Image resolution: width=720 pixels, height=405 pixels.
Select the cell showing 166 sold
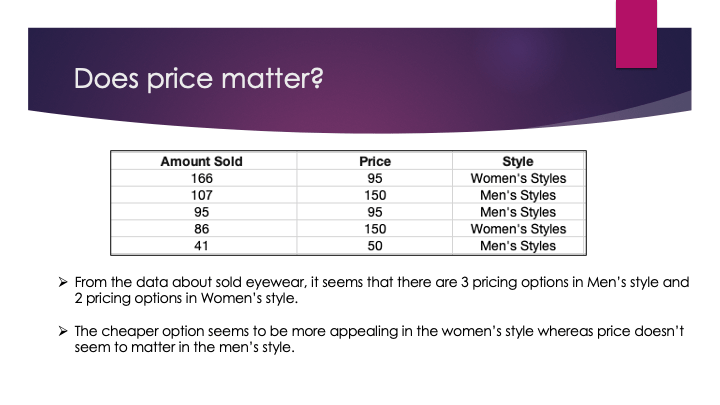coord(201,178)
